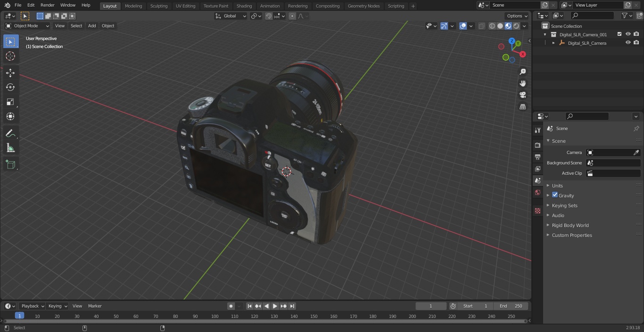Toggle snapping magnet icon
The width and height of the screenshot is (644, 332).
point(269,16)
